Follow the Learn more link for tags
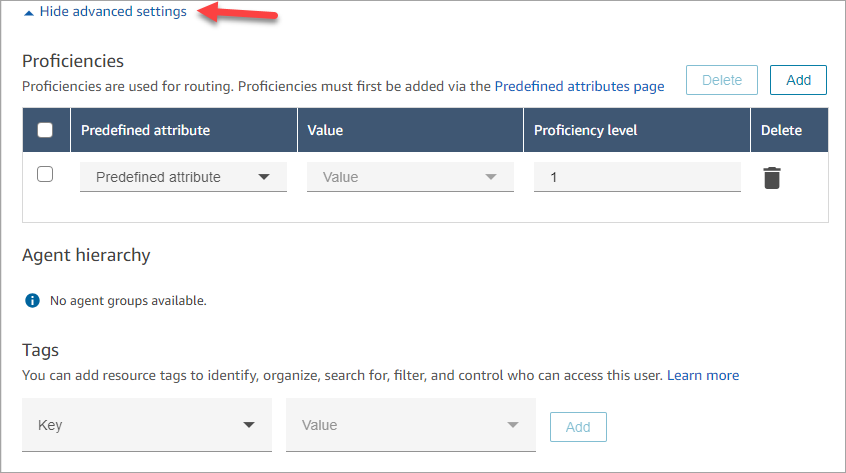Viewport: 846px width, 473px height. pos(703,375)
